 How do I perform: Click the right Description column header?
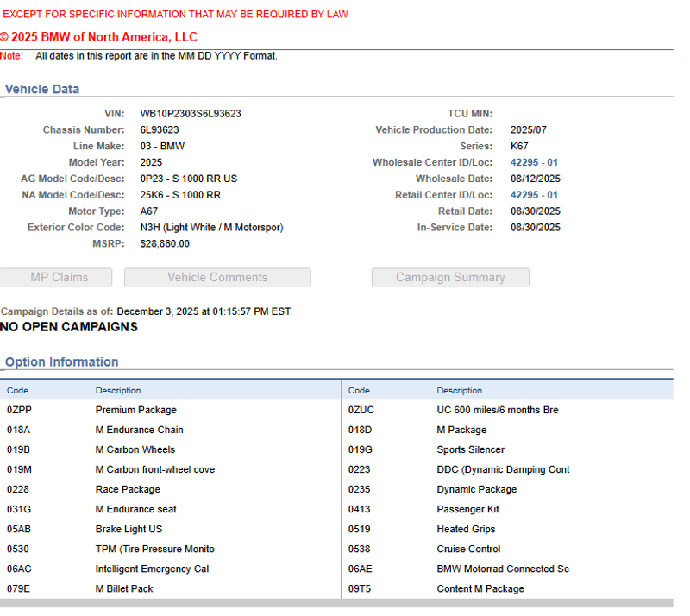(460, 390)
